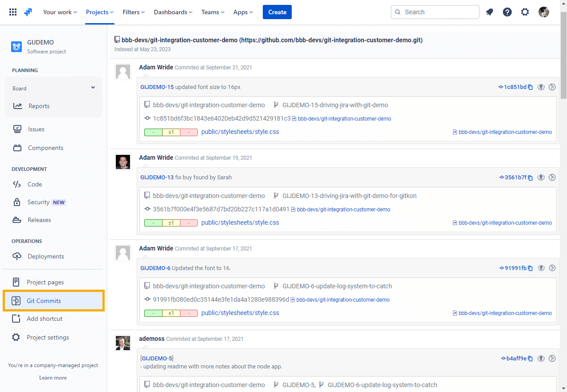The width and height of the screenshot is (567, 392).
Task: Copy the commit hash 3561b7f
Action: [x=530, y=178]
